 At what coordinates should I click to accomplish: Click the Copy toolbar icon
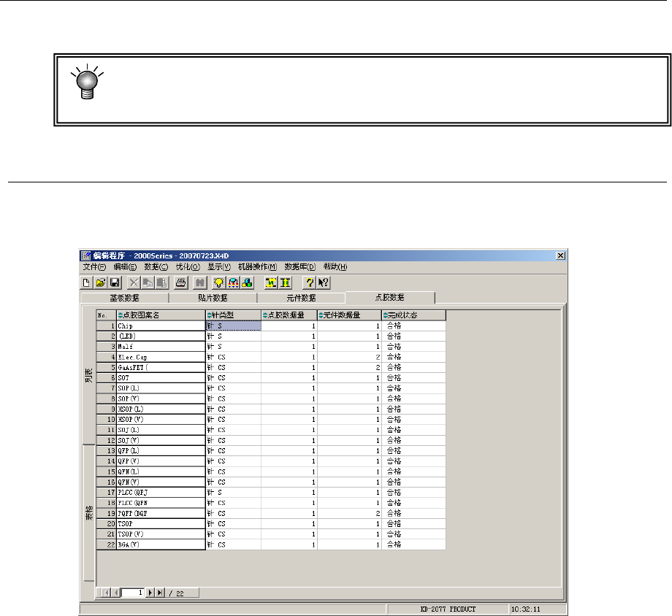[148, 282]
